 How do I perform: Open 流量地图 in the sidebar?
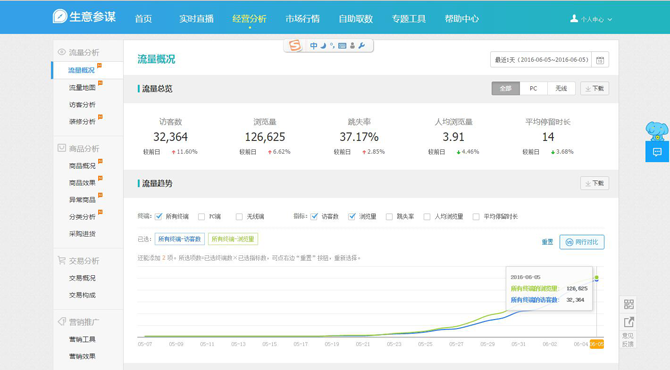pyautogui.click(x=82, y=88)
